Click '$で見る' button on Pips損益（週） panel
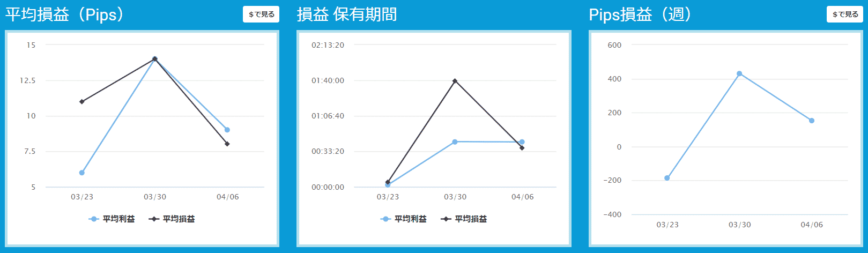Screen dimensions: 868x253 [x=845, y=14]
